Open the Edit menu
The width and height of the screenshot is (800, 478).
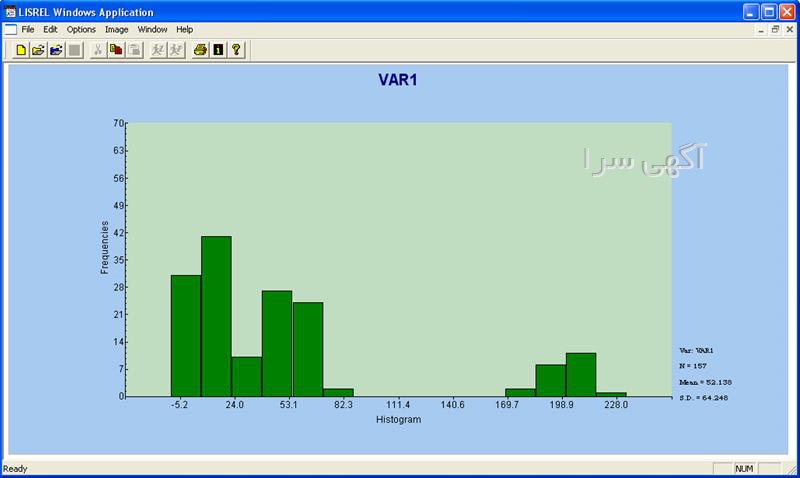[50, 30]
